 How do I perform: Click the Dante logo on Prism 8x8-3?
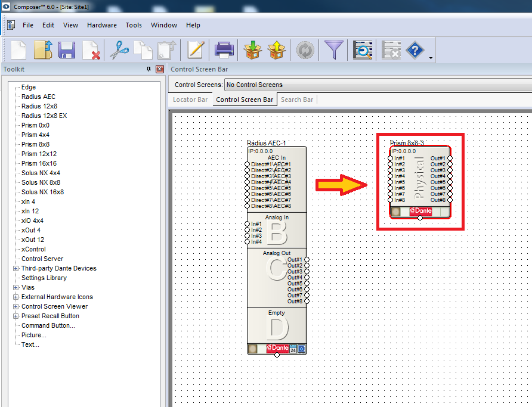tap(420, 211)
